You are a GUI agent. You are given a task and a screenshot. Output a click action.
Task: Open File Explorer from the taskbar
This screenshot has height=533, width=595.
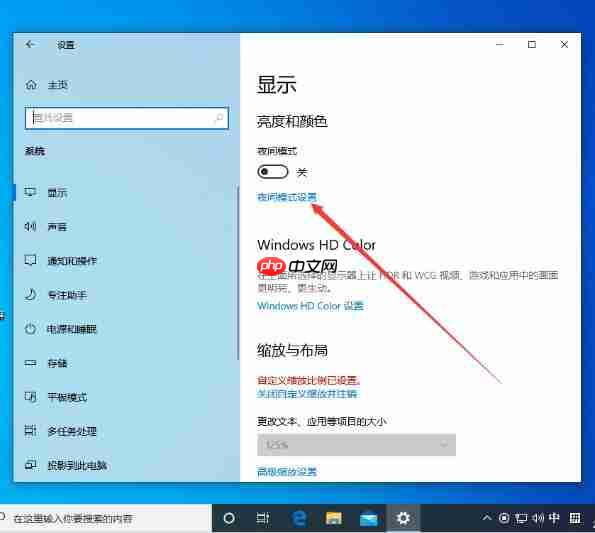coord(333,518)
